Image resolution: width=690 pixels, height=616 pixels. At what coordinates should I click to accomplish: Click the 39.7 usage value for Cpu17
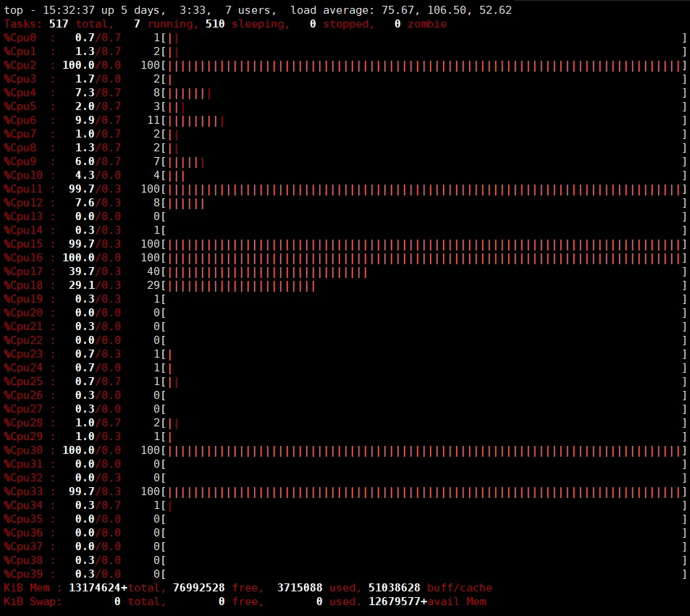click(x=81, y=271)
